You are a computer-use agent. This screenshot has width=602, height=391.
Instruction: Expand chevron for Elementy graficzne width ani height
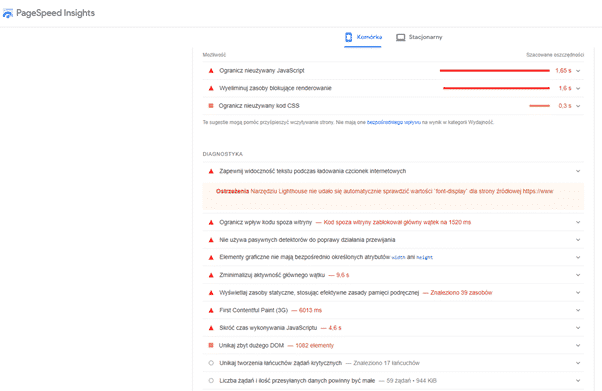tap(578, 258)
